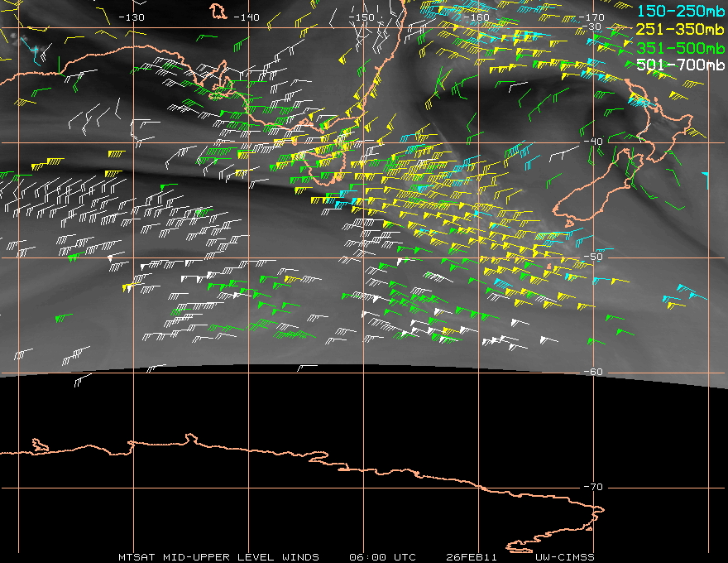
Task: Click the -130 longitude label
Action: [132, 17]
